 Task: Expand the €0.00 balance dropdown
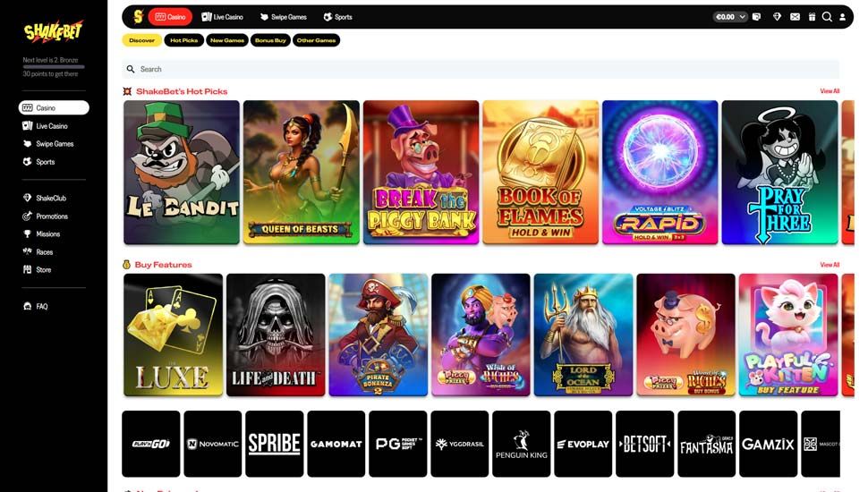pyautogui.click(x=730, y=17)
